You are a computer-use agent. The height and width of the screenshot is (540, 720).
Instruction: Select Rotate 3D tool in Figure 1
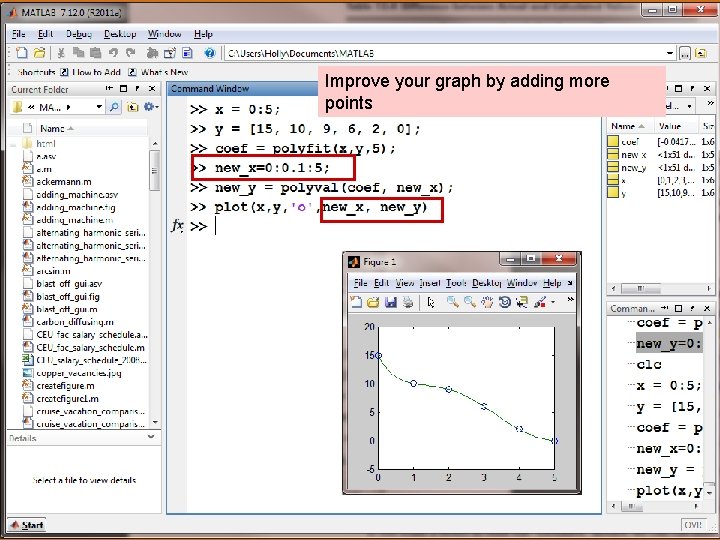pyautogui.click(x=504, y=302)
